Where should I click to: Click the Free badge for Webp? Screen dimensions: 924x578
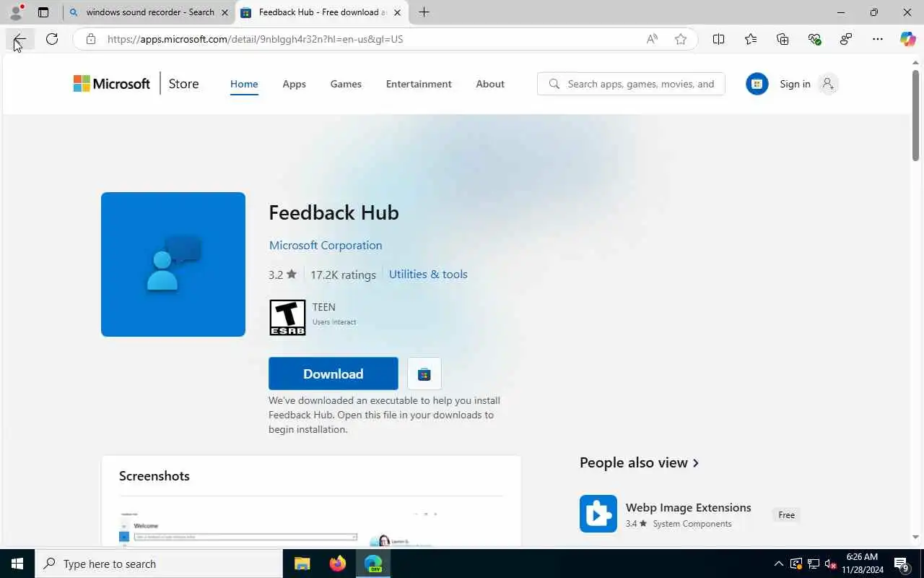(787, 515)
